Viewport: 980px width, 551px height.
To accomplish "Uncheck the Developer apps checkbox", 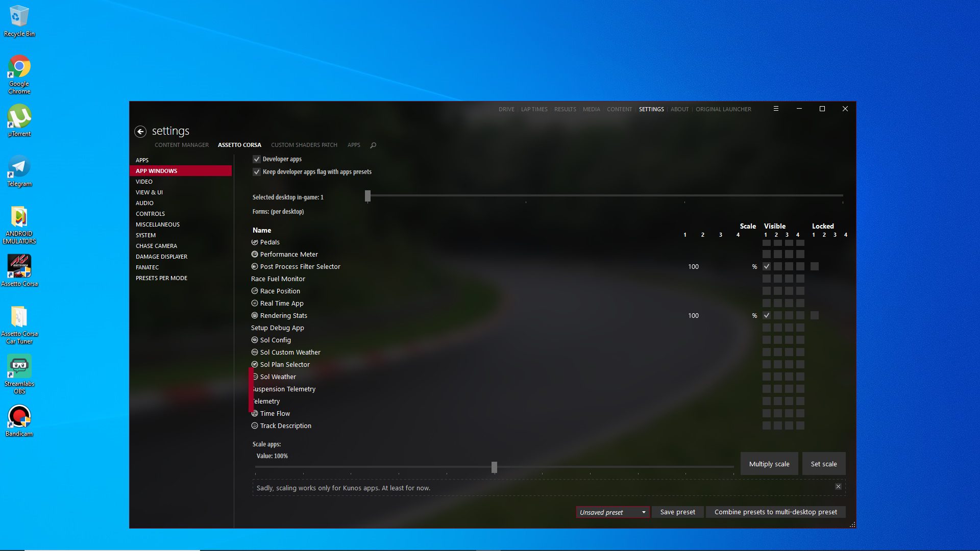I will [257, 159].
